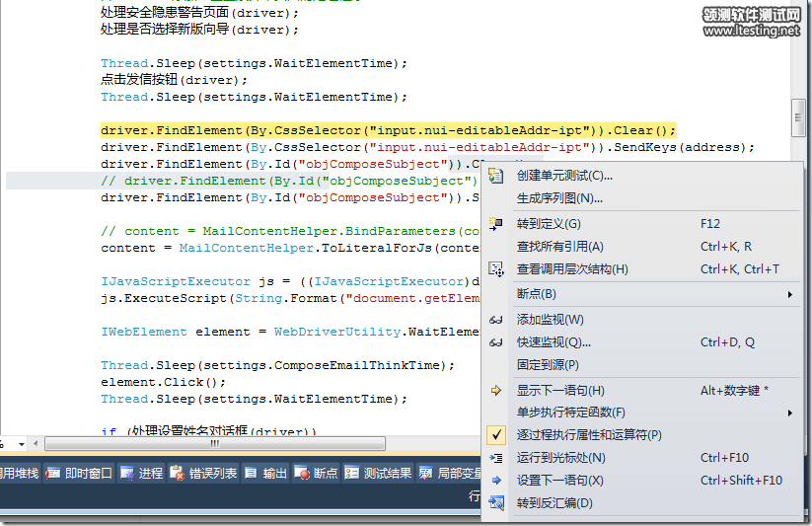This screenshot has width=812, height=526.
Task: Click the 查看调用层次结构 icon
Action: (496, 269)
